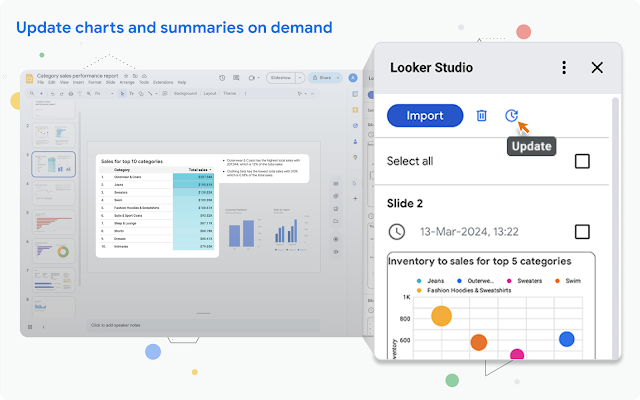Click the Update refresh icon
This screenshot has width=640, height=400.
[511, 116]
